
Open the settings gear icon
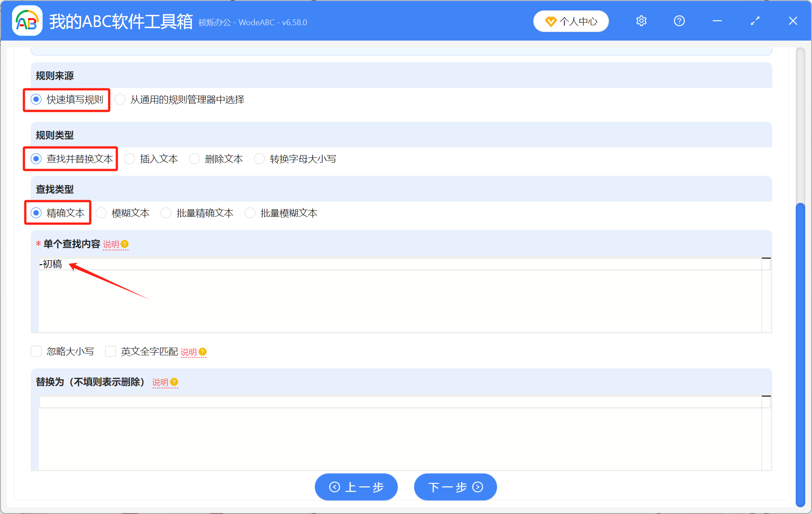tap(641, 21)
